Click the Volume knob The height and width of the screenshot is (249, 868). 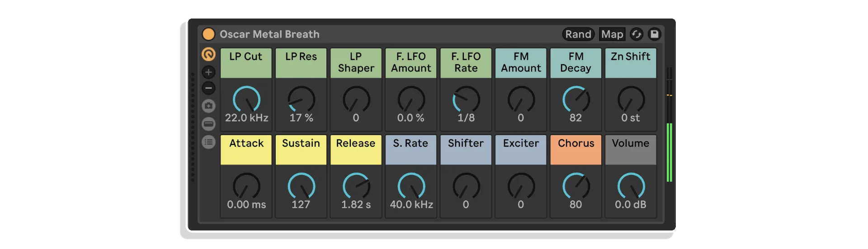tap(631, 186)
